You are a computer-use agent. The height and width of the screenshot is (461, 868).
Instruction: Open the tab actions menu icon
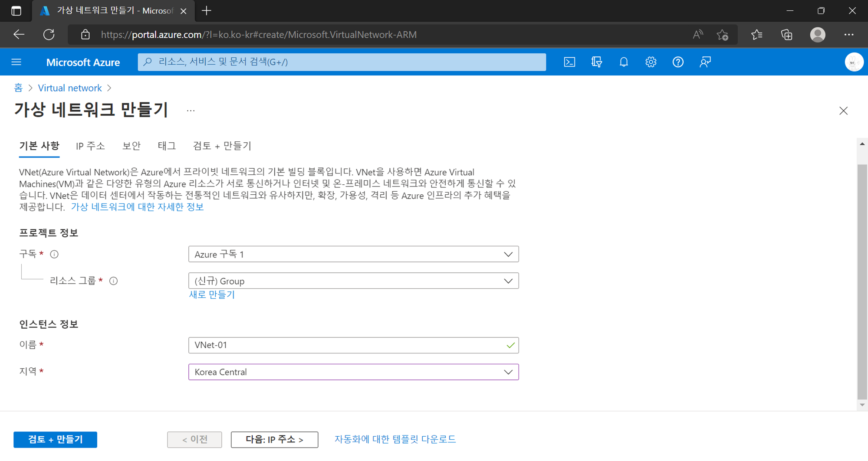(16, 11)
